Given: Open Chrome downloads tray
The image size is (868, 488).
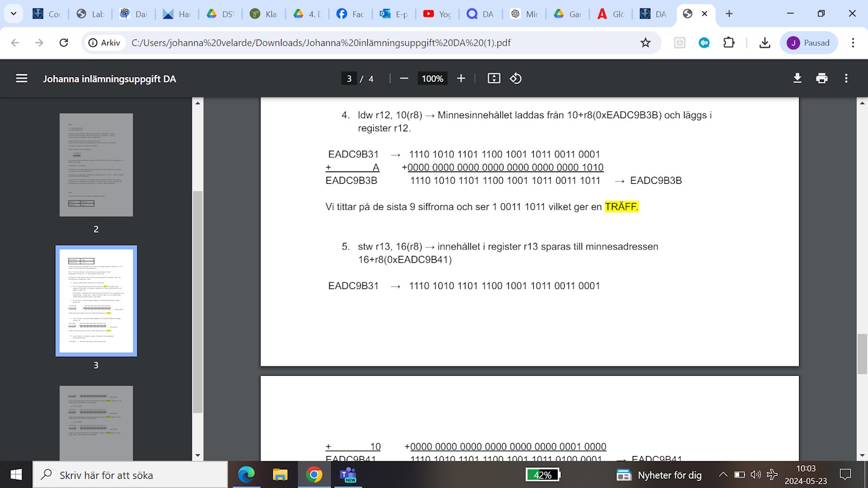Looking at the screenshot, I should [x=764, y=43].
